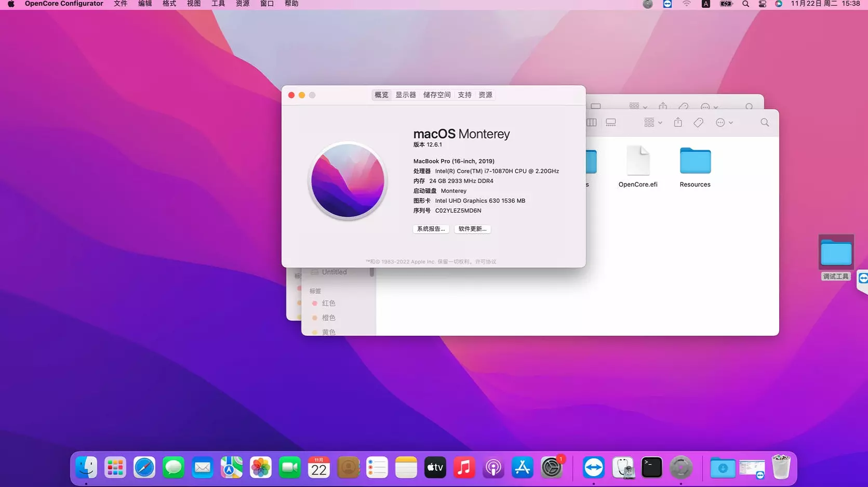Switch input source via the A icon

[705, 4]
